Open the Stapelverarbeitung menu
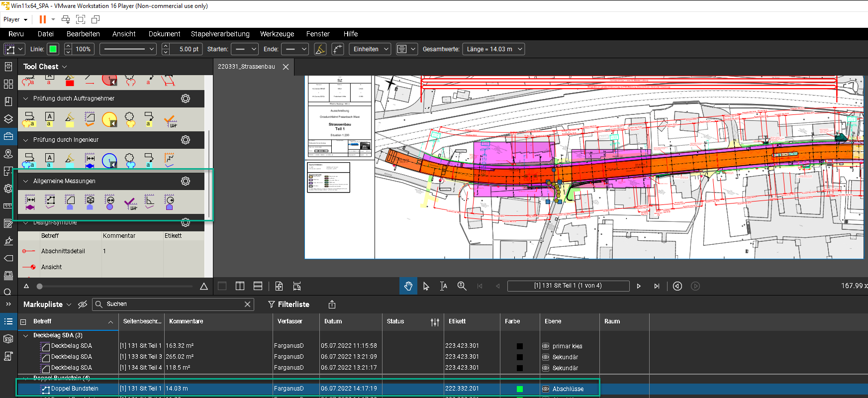Viewport: 868px width, 398px height. coord(220,34)
